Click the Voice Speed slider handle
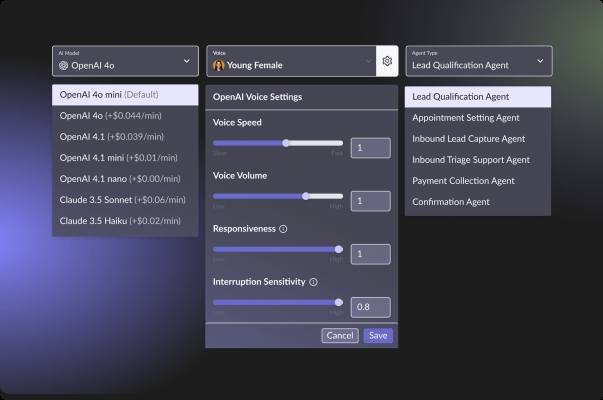 click(286, 143)
